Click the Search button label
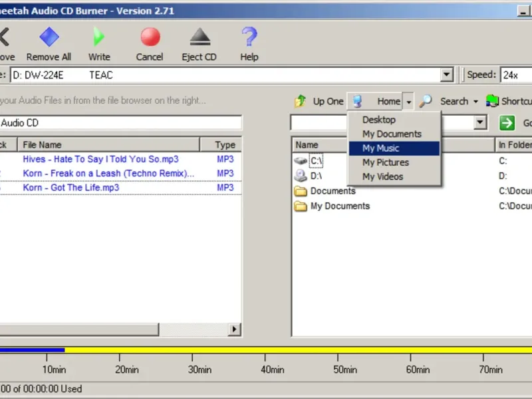This screenshot has height=399, width=532. pos(454,102)
